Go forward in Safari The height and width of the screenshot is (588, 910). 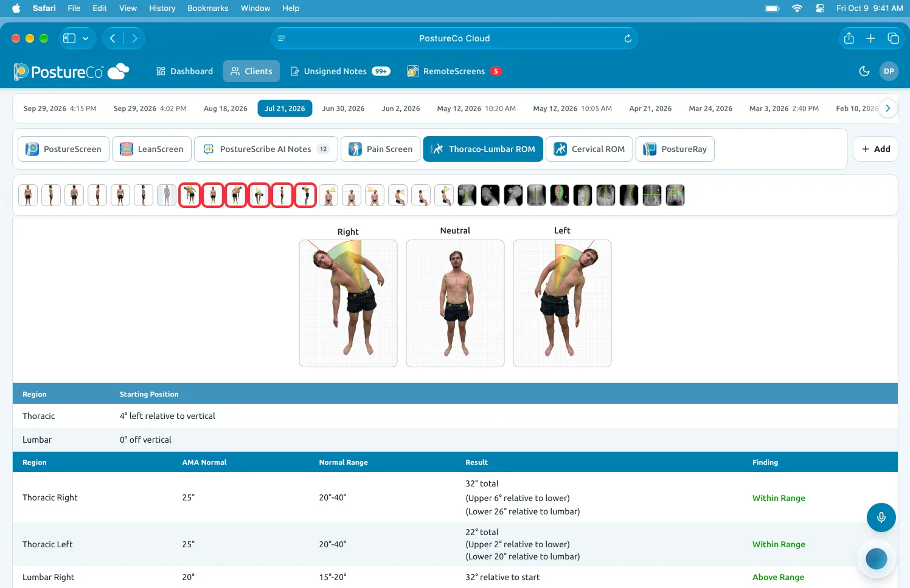tap(134, 38)
